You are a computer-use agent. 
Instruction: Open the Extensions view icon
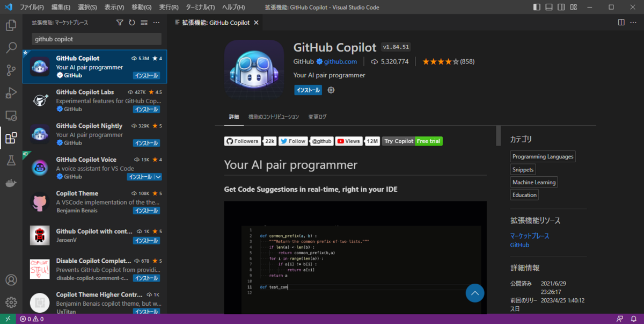(11, 138)
